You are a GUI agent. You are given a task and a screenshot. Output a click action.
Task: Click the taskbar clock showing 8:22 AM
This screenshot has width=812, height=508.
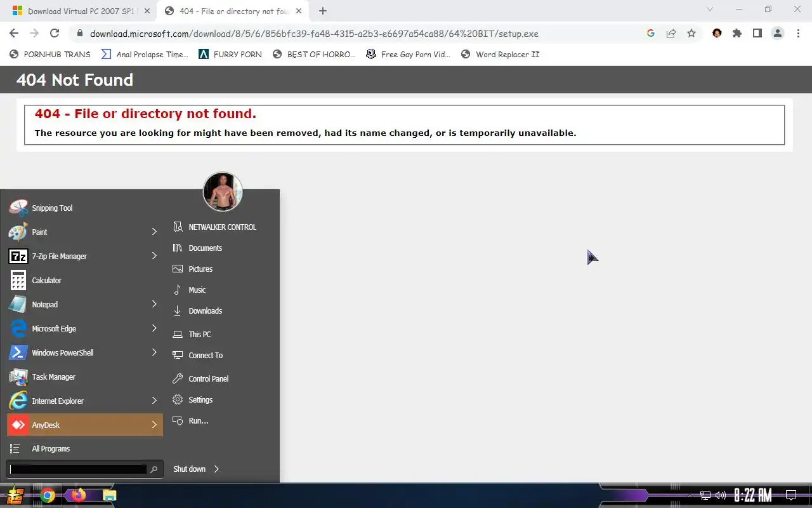point(753,495)
